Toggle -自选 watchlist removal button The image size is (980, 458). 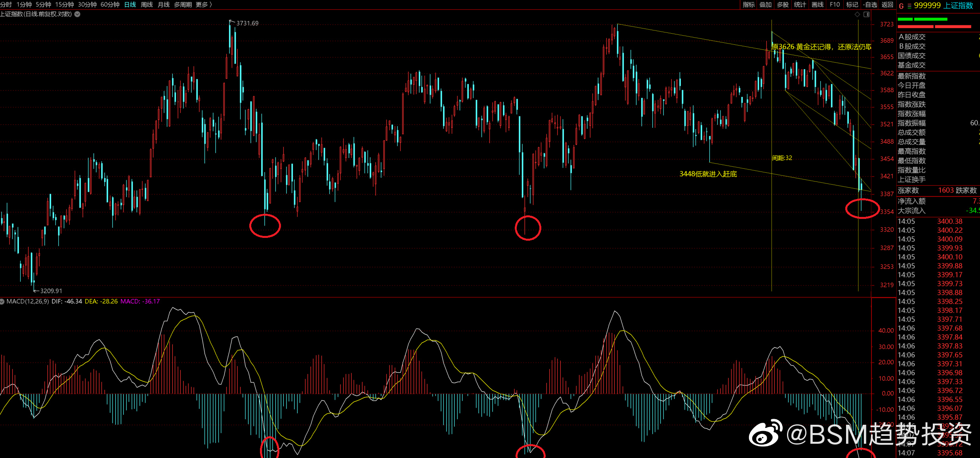pos(870,5)
